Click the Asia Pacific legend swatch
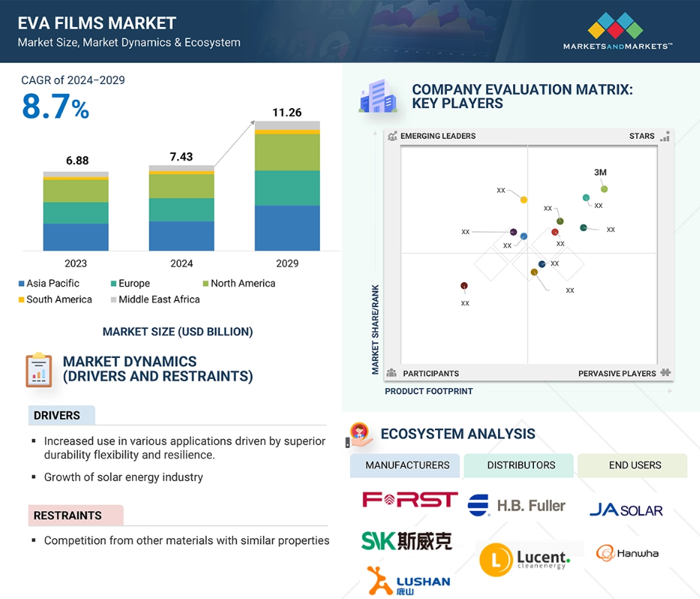The image size is (700, 599). [x=22, y=284]
